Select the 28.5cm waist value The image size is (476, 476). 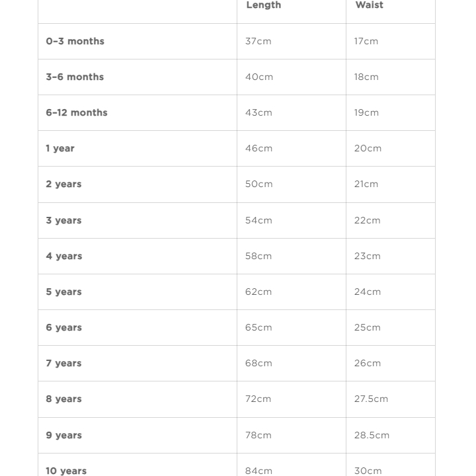click(372, 435)
